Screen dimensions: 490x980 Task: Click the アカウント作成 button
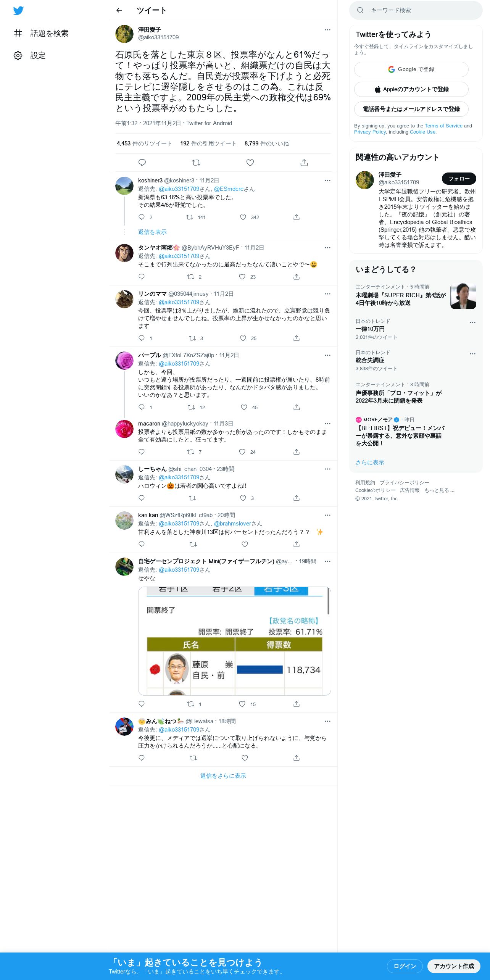pos(454,966)
